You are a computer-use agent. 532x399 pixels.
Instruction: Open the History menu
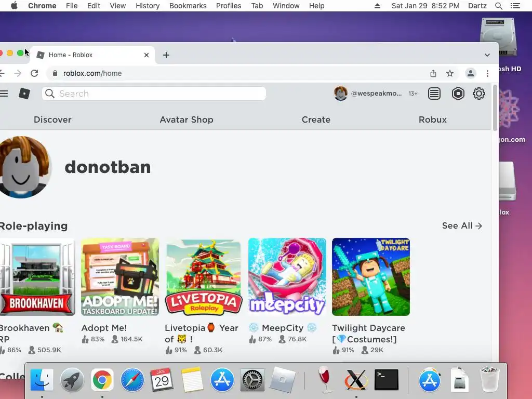pos(148,6)
